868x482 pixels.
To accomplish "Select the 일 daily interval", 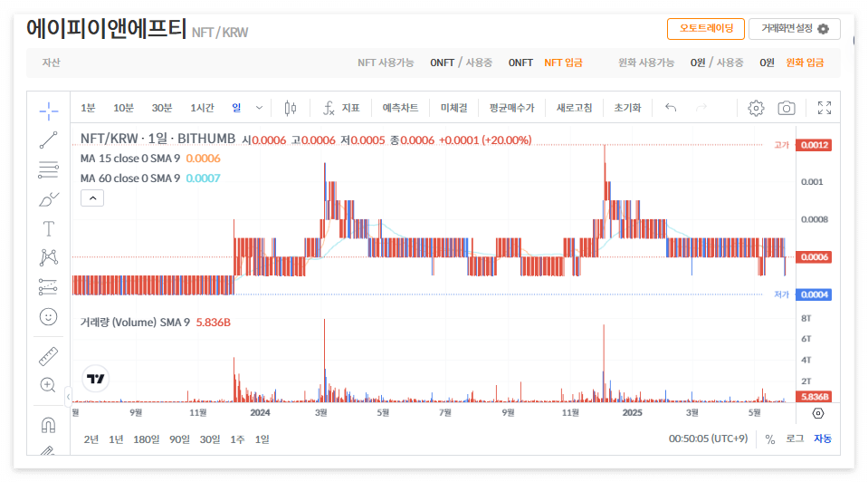I will (x=236, y=108).
